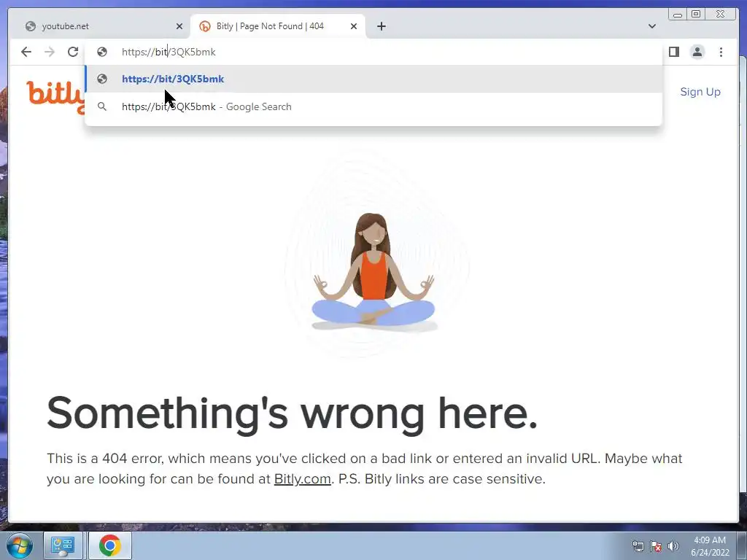
Task: Open Chrome's three-dot menu
Action: [x=721, y=52]
